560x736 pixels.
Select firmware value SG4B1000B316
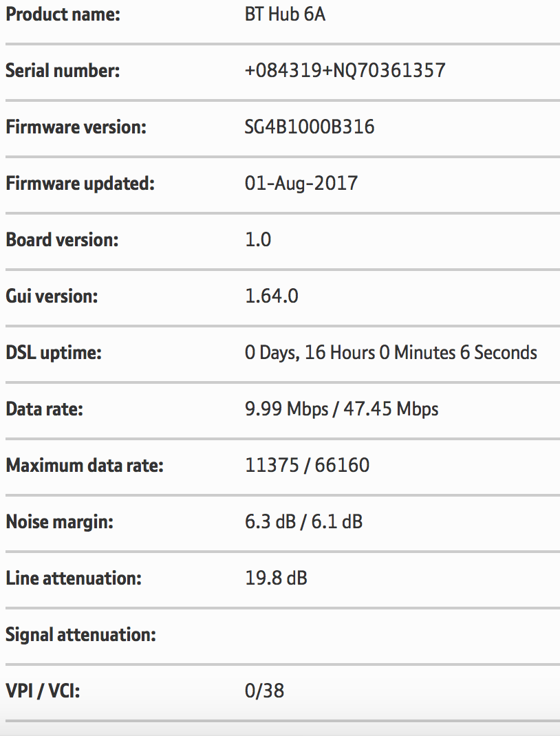click(310, 127)
